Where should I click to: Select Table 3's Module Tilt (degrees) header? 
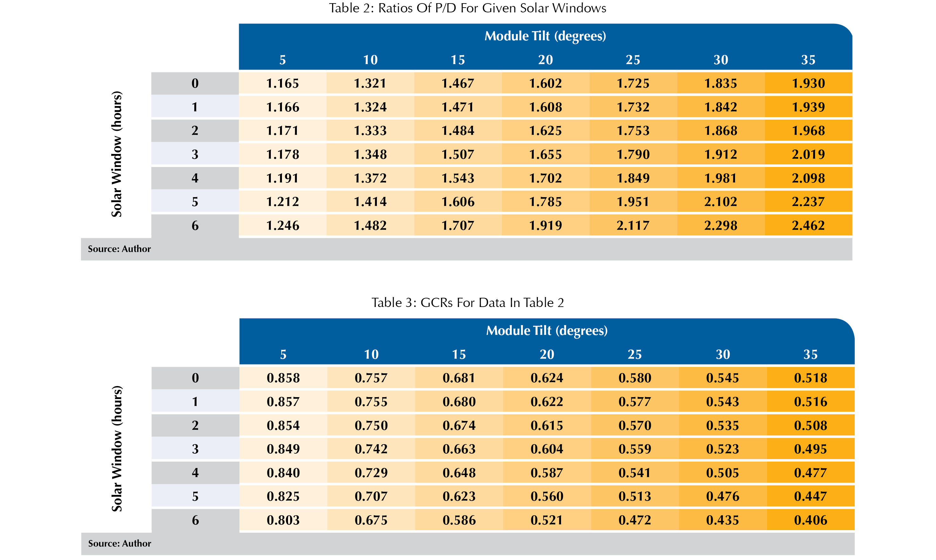click(546, 330)
